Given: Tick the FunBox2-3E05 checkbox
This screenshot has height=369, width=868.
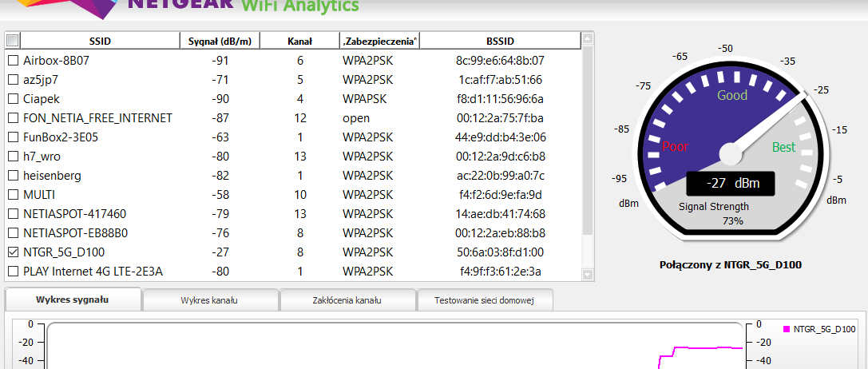Looking at the screenshot, I should coord(13,137).
